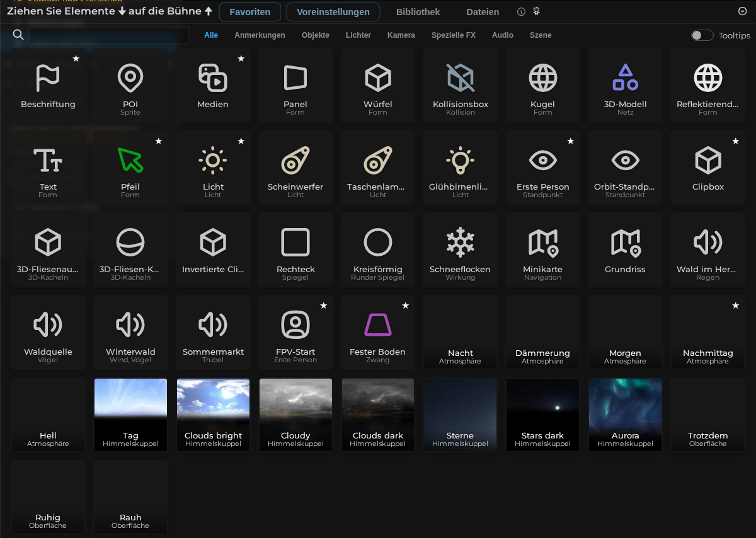Select the Dämmerung atmosphere preset
The height and width of the screenshot is (538, 756).
pyautogui.click(x=542, y=332)
